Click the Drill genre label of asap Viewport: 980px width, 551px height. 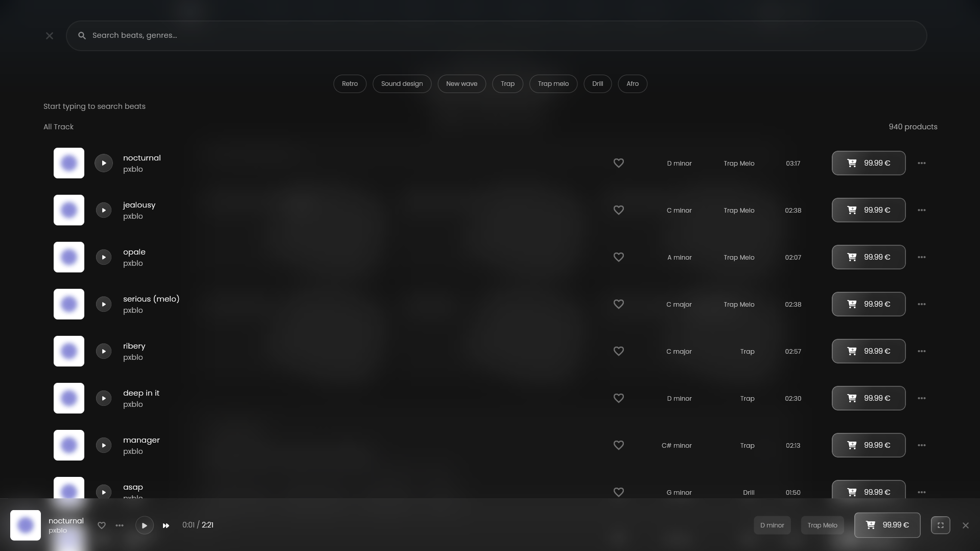point(749,493)
